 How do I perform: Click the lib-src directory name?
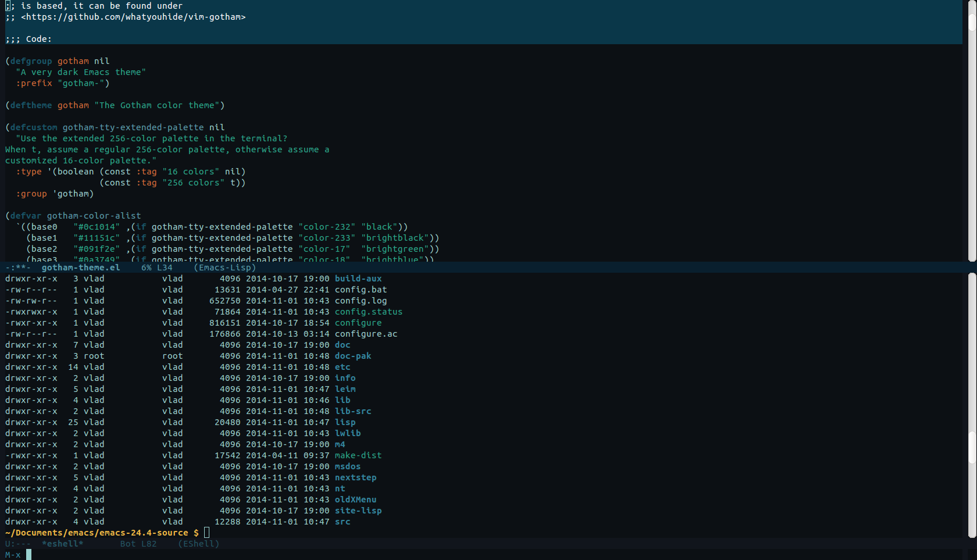[x=353, y=411]
